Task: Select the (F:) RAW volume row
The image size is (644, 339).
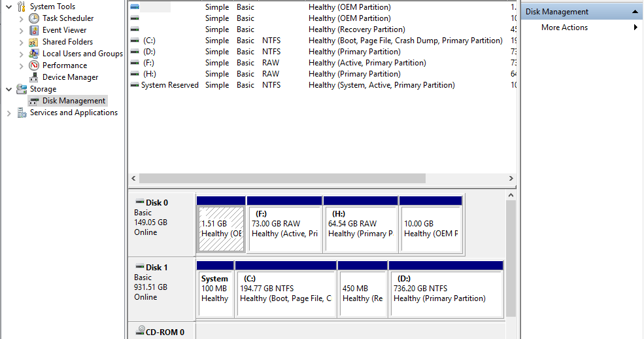Action: pos(322,63)
